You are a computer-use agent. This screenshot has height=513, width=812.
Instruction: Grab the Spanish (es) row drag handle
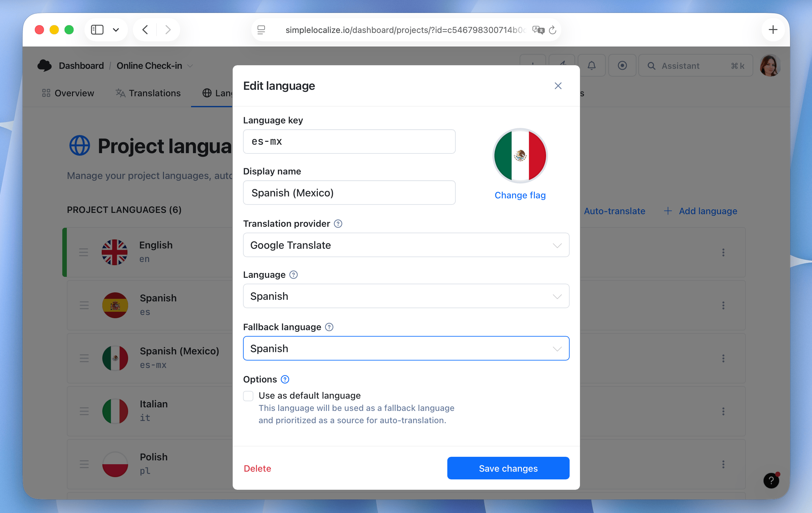pyautogui.click(x=84, y=305)
